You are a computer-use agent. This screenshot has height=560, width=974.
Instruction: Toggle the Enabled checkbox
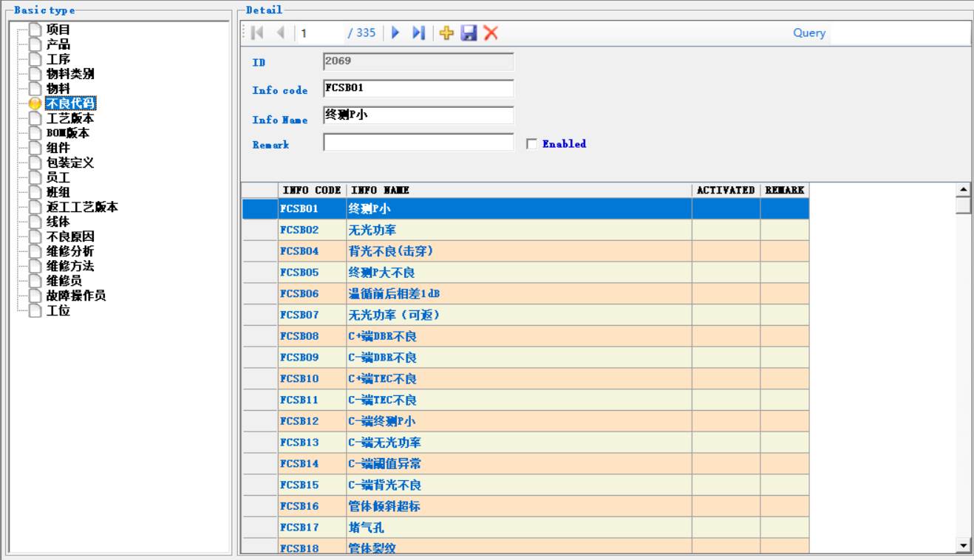pyautogui.click(x=531, y=145)
